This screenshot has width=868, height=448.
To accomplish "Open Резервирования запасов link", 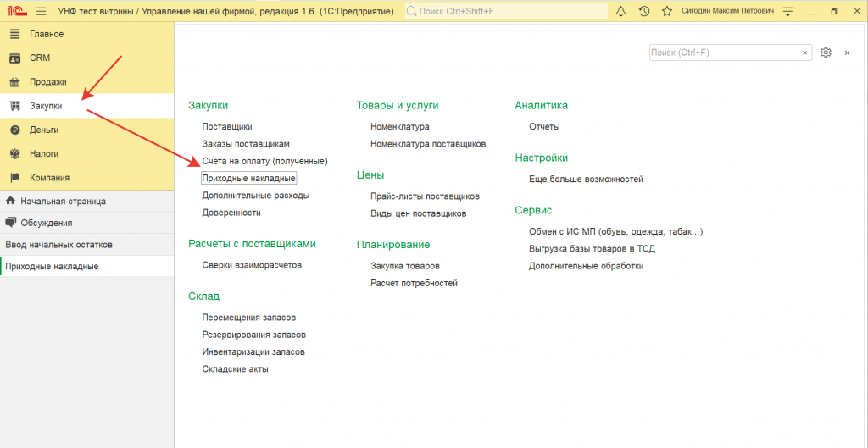I will 254,335.
